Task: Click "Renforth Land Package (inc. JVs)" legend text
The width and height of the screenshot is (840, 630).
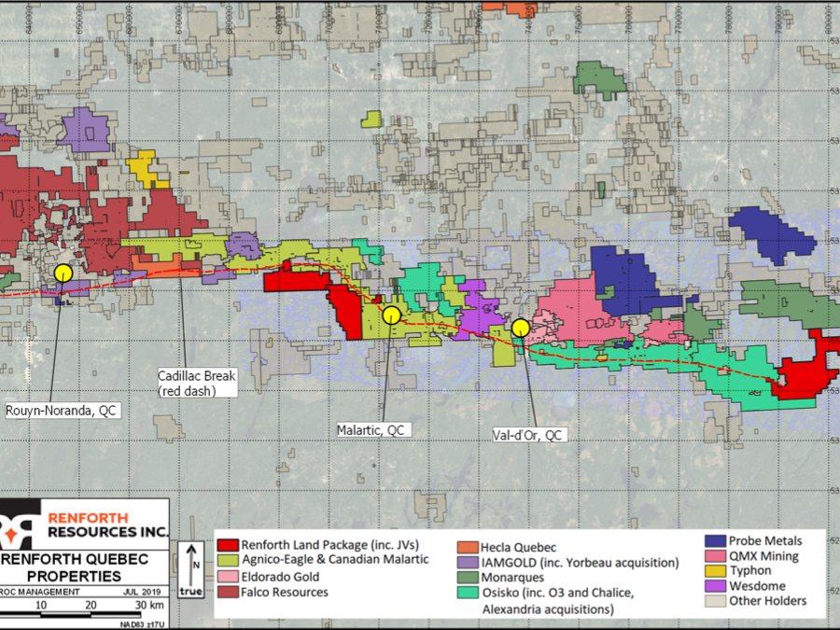Action: (330, 545)
